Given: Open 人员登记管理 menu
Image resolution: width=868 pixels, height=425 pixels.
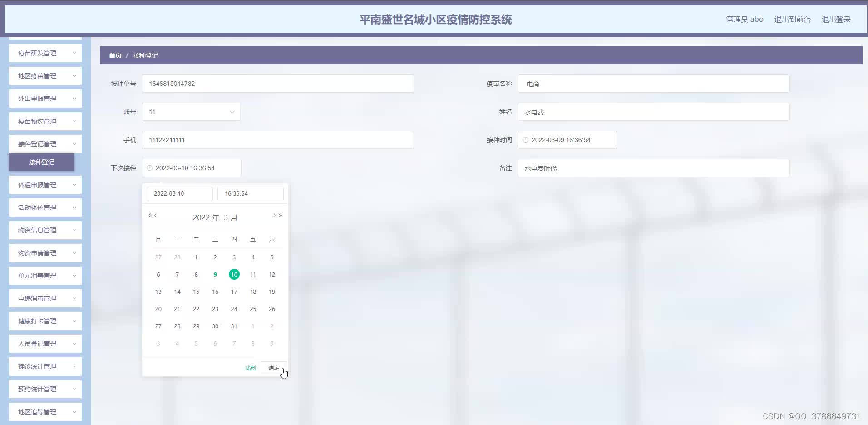Looking at the screenshot, I should (45, 344).
